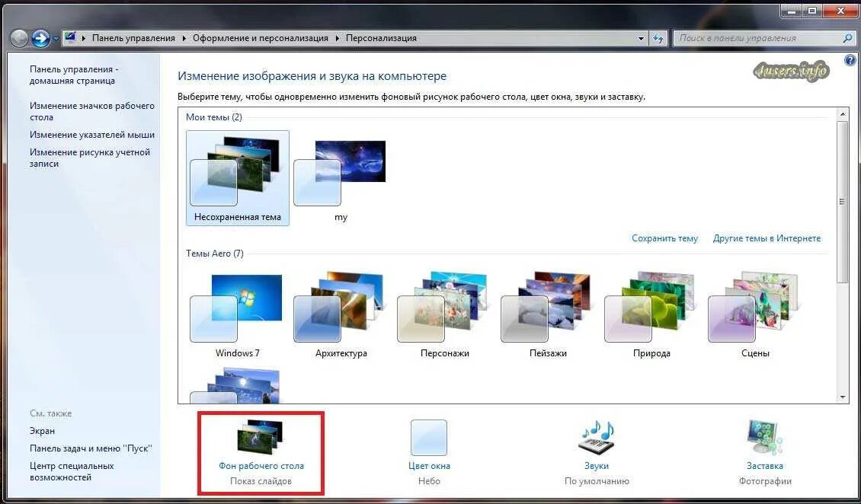Open the Window Color (Цвет окна) icon
861x504 pixels.
click(429, 438)
